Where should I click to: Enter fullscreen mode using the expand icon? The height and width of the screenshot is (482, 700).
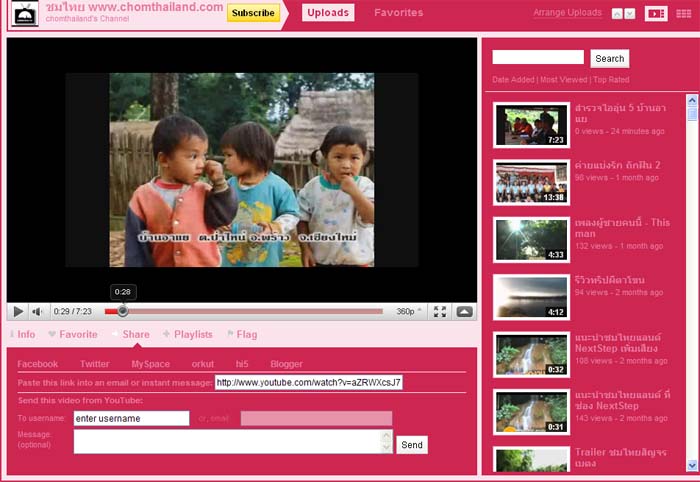440,312
